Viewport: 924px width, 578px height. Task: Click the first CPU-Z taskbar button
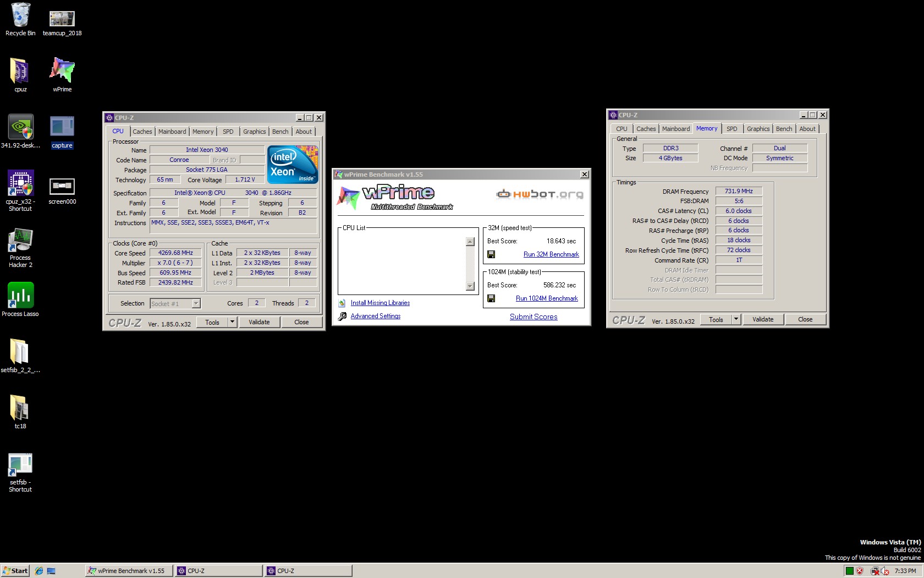218,571
